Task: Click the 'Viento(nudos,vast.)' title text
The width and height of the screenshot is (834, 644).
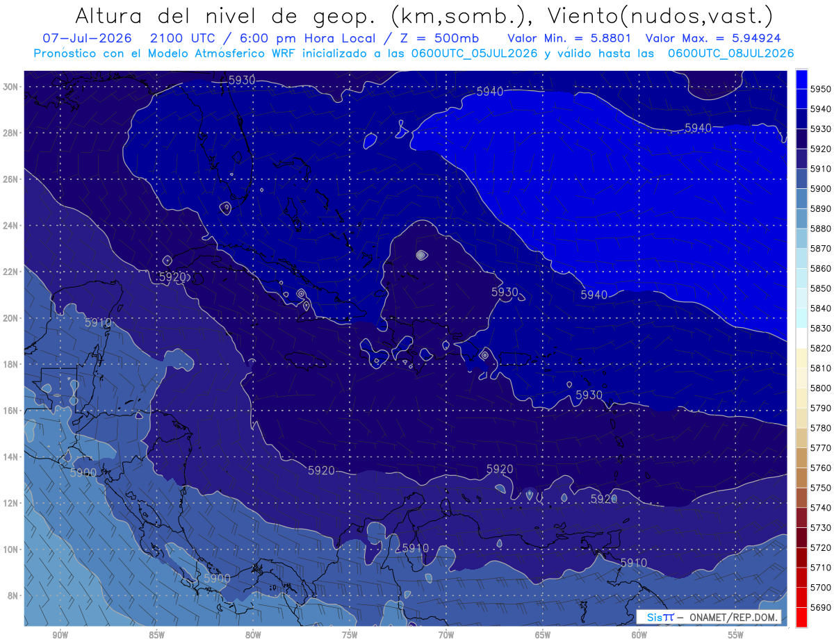Action: [x=660, y=15]
